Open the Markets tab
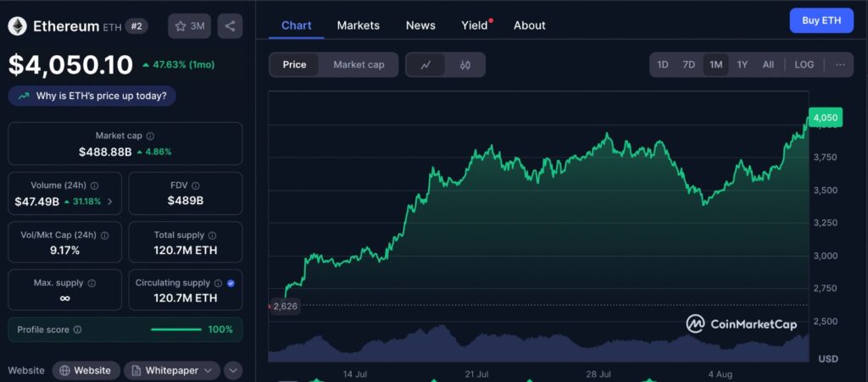 click(359, 25)
